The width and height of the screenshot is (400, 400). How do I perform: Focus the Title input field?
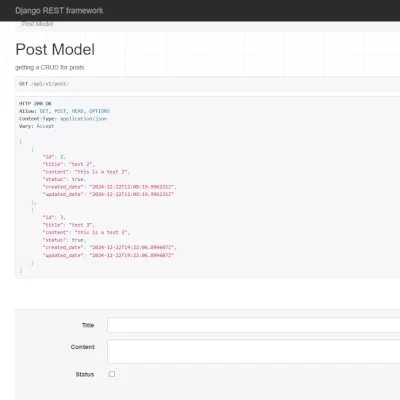254,325
